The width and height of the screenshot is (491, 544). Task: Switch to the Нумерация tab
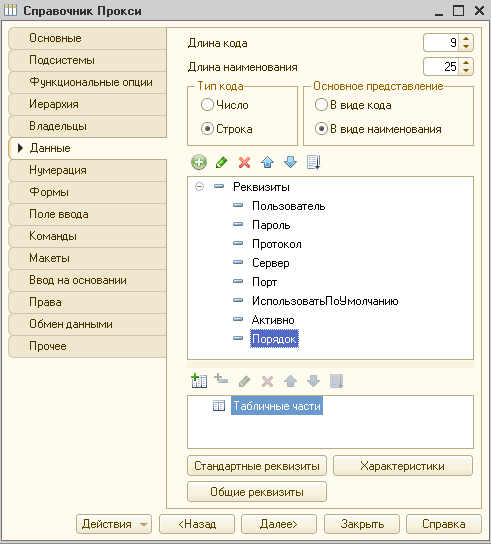87,170
